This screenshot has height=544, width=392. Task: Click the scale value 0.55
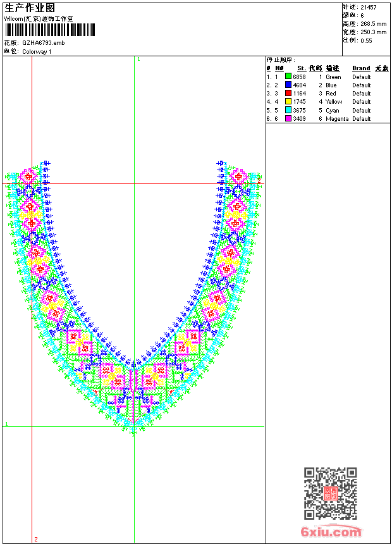tap(366, 40)
